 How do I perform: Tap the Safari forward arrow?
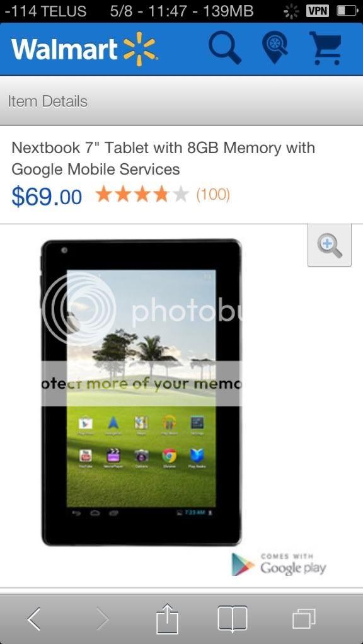tap(102, 619)
